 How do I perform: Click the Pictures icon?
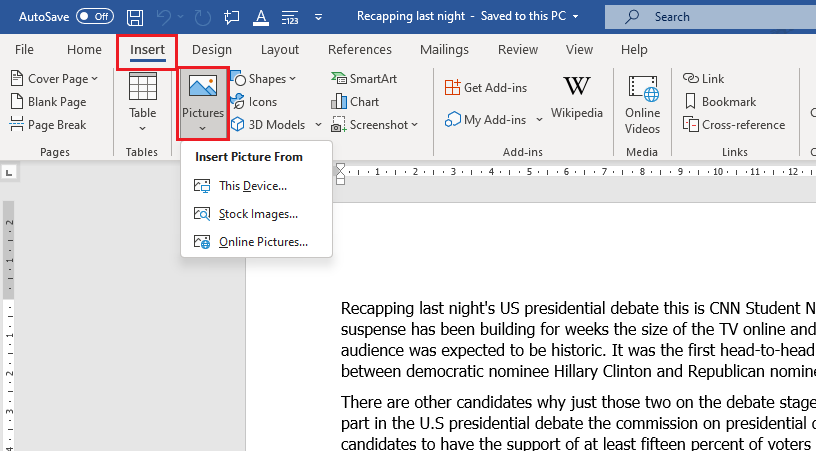click(x=202, y=86)
